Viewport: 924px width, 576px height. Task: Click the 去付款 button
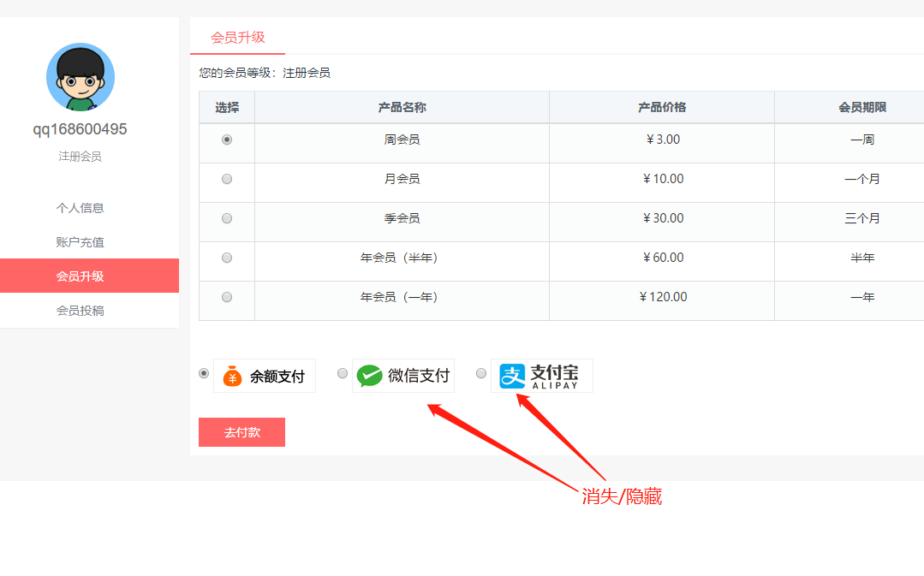(x=241, y=432)
